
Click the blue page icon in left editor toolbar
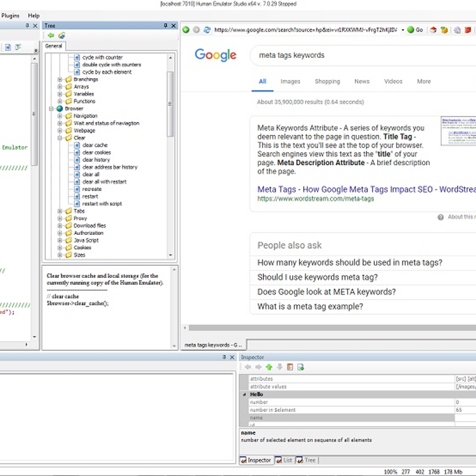[x=8, y=47]
